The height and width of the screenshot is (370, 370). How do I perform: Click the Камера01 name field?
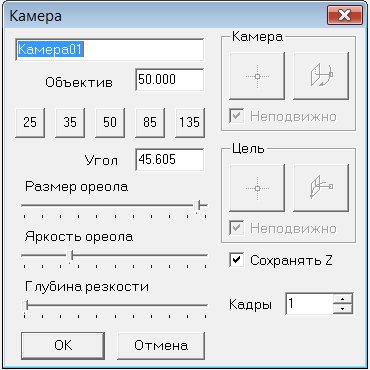point(110,50)
